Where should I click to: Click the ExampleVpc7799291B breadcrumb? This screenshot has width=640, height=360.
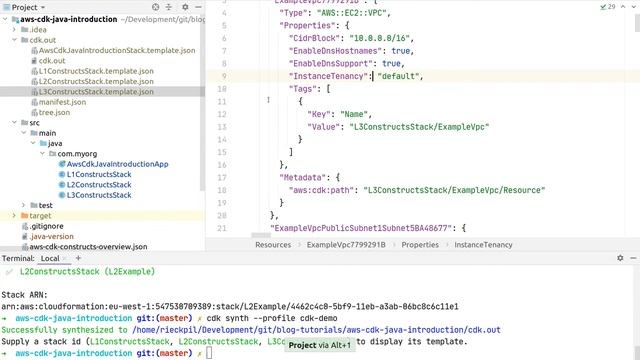pyautogui.click(x=346, y=245)
